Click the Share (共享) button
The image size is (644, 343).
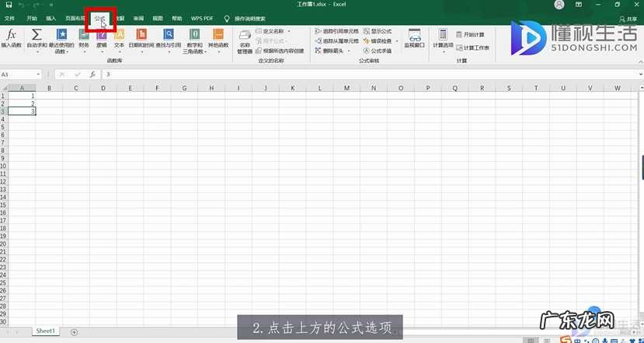click(x=628, y=19)
